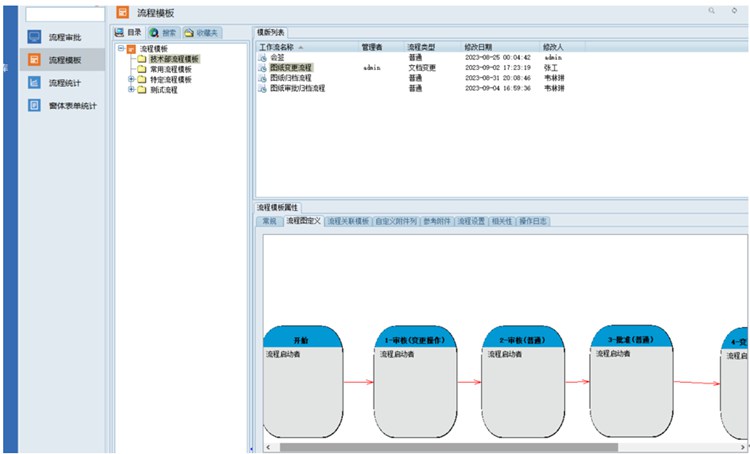The width and height of the screenshot is (750, 454).
Task: Select the 流程模板 sidebar icon
Action: coord(34,60)
